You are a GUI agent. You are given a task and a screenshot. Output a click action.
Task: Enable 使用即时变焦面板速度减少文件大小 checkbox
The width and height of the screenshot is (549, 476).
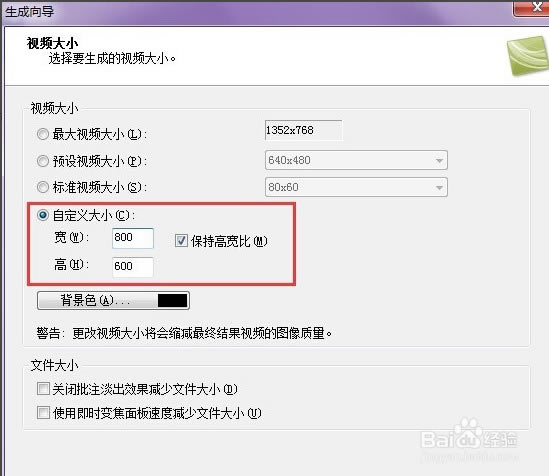43,412
